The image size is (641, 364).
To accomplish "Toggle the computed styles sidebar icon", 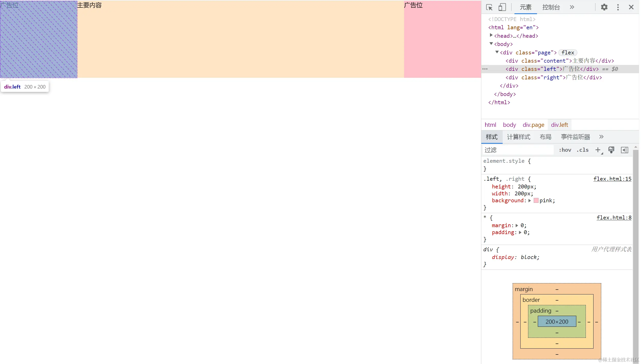I will (x=624, y=150).
